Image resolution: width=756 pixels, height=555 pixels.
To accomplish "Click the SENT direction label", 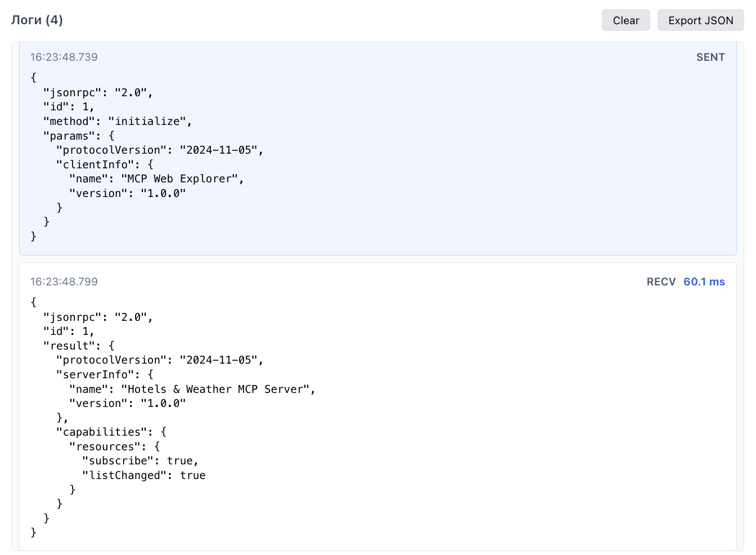I will 710,57.
